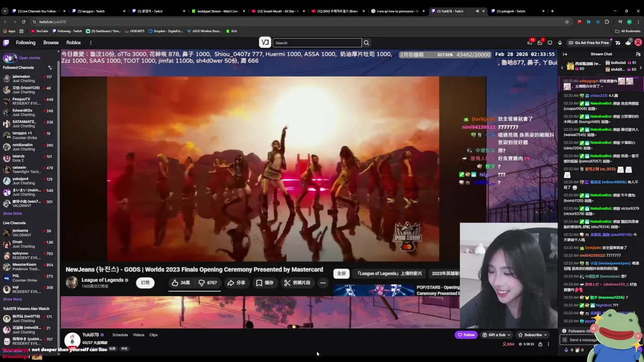
Task: Click the YouTube share 分享 button
Action: point(236,283)
